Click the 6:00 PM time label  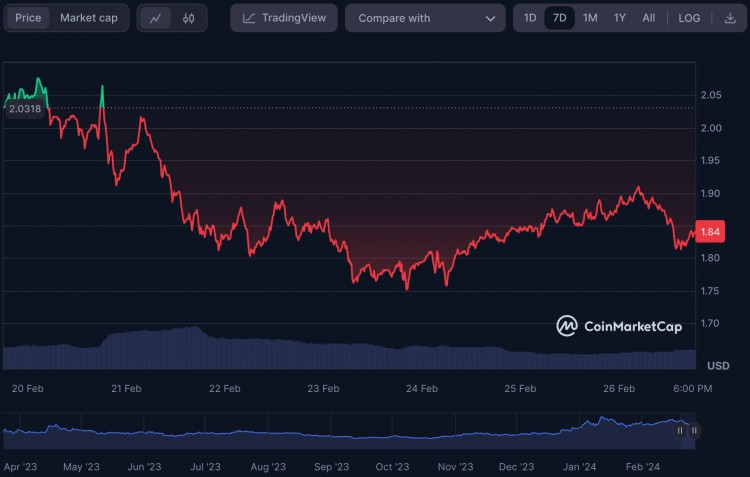[x=693, y=388]
